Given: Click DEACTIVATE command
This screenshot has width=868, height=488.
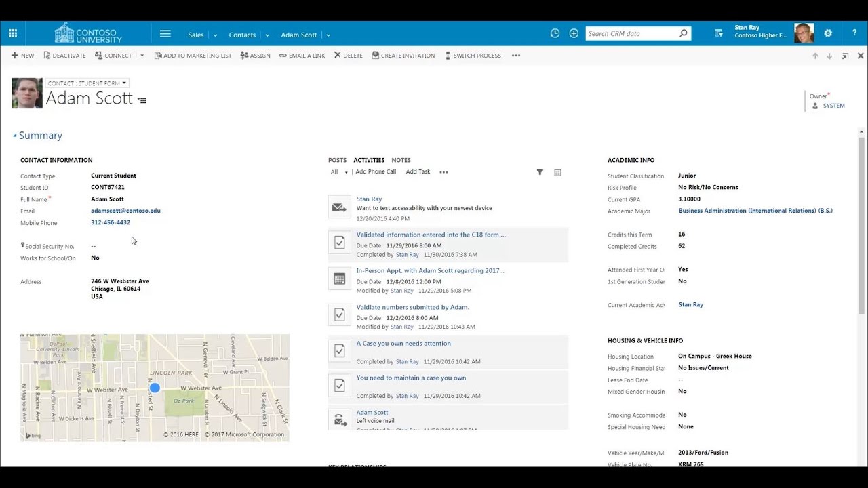Looking at the screenshot, I should [64, 56].
